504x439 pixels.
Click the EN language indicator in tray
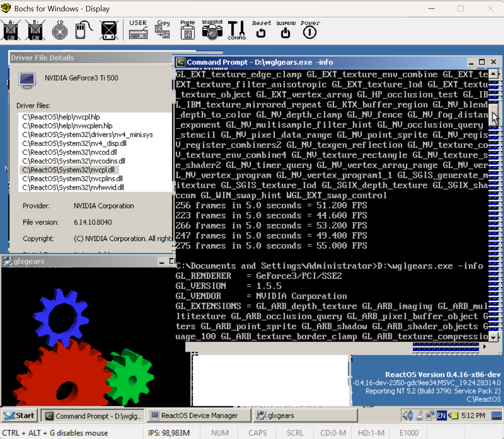point(441,415)
